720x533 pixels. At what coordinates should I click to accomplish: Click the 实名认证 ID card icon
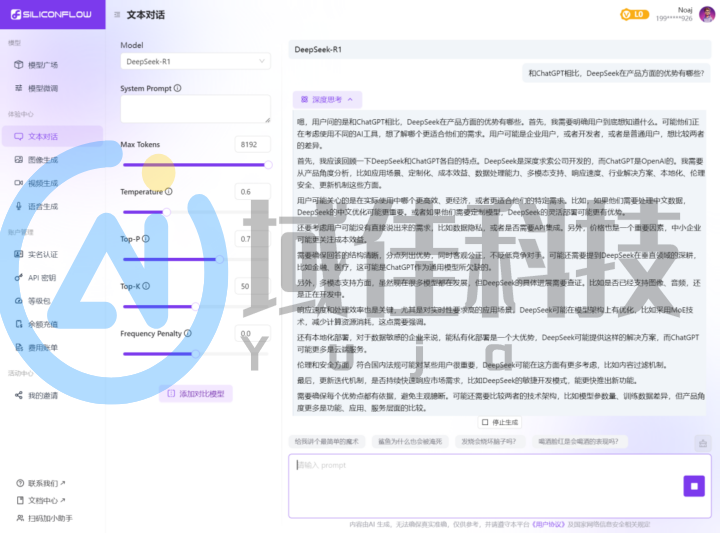pyautogui.click(x=18, y=254)
